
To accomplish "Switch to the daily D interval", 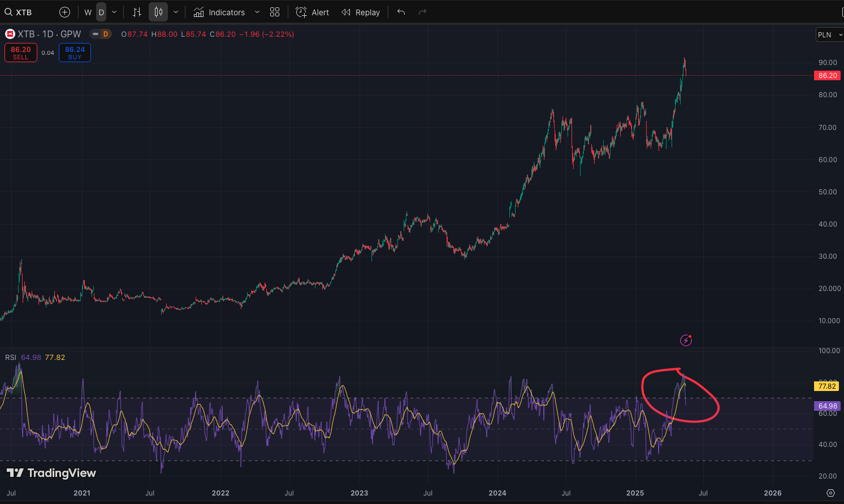I will [x=101, y=12].
